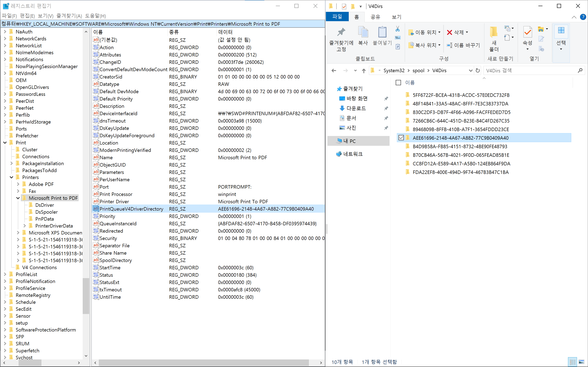This screenshot has height=367, width=588.
Task: Switch to large icons view toggle
Action: click(581, 362)
